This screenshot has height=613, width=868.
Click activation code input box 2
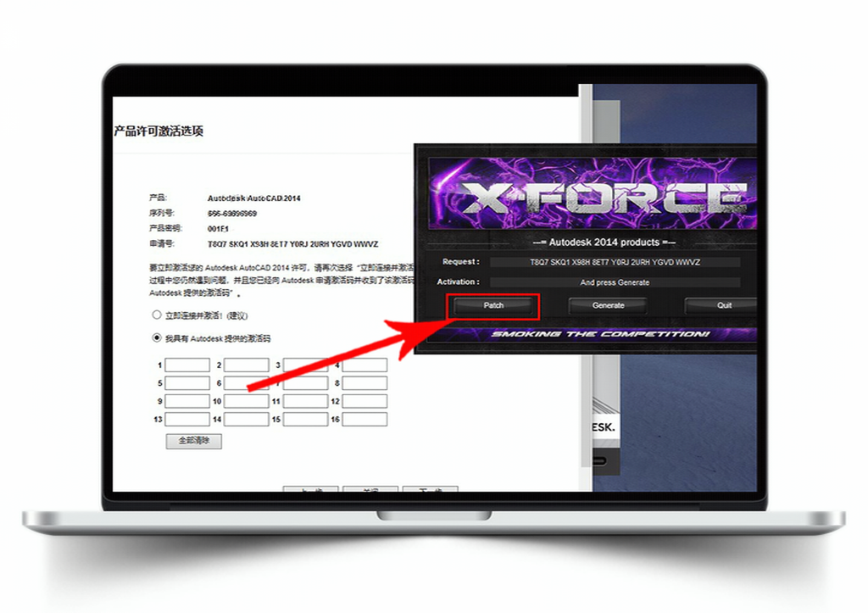(x=247, y=365)
